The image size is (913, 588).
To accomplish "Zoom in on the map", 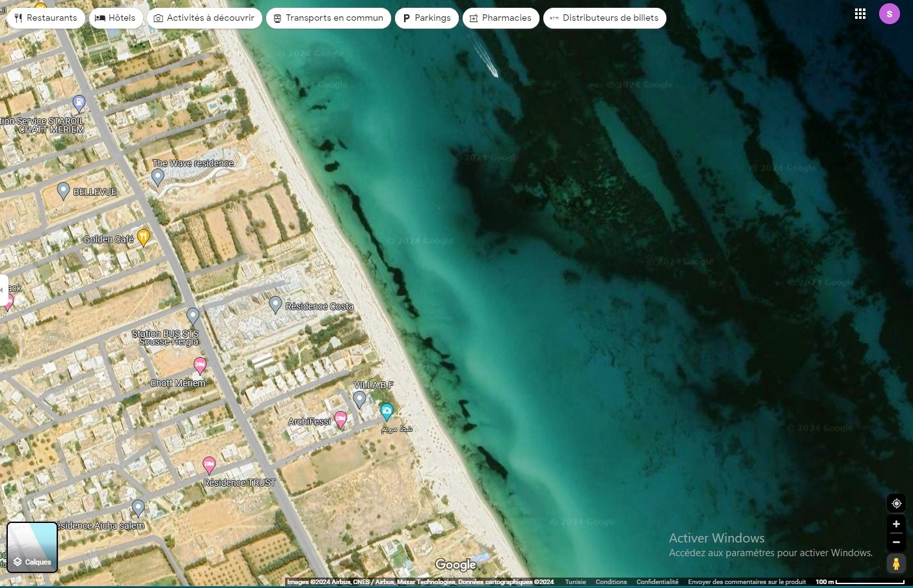I will point(896,524).
